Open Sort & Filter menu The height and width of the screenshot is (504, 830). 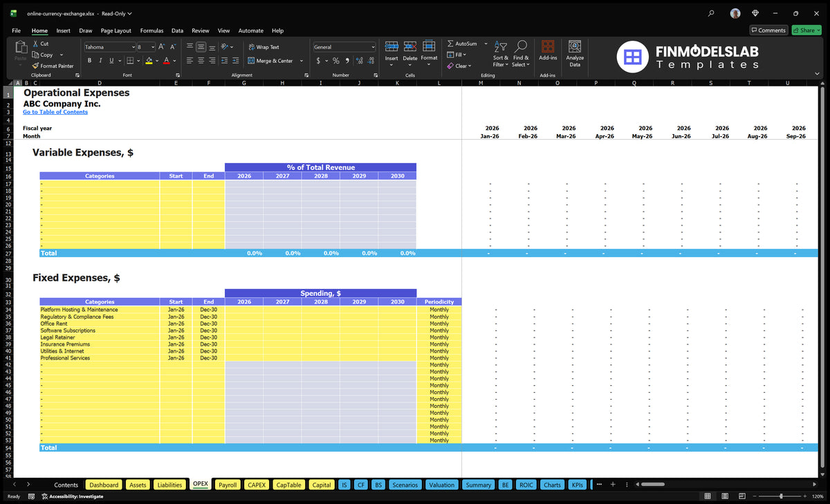(x=501, y=53)
